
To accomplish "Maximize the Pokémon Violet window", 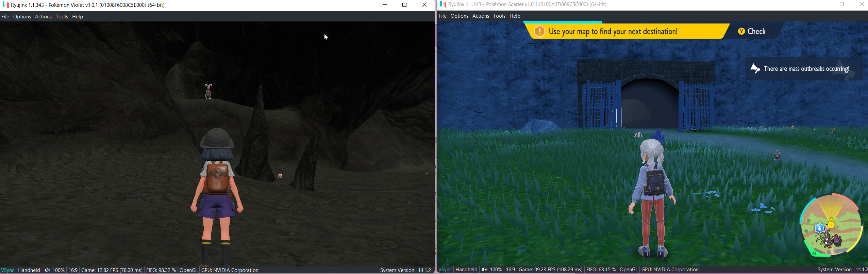I will (x=404, y=5).
